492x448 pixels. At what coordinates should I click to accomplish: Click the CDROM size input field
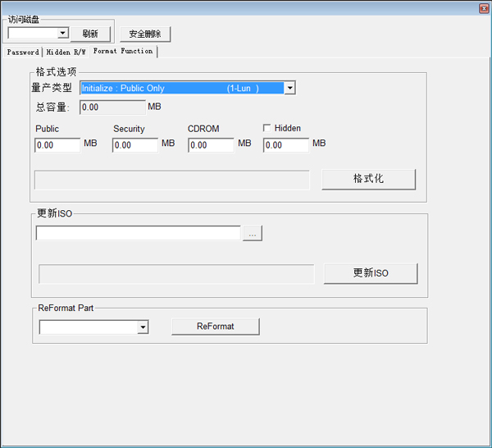click(211, 145)
